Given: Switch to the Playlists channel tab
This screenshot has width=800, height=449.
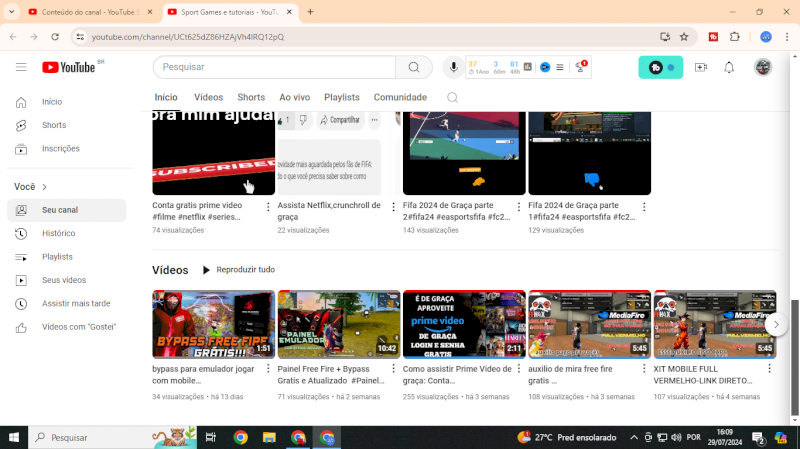Looking at the screenshot, I should [341, 98].
